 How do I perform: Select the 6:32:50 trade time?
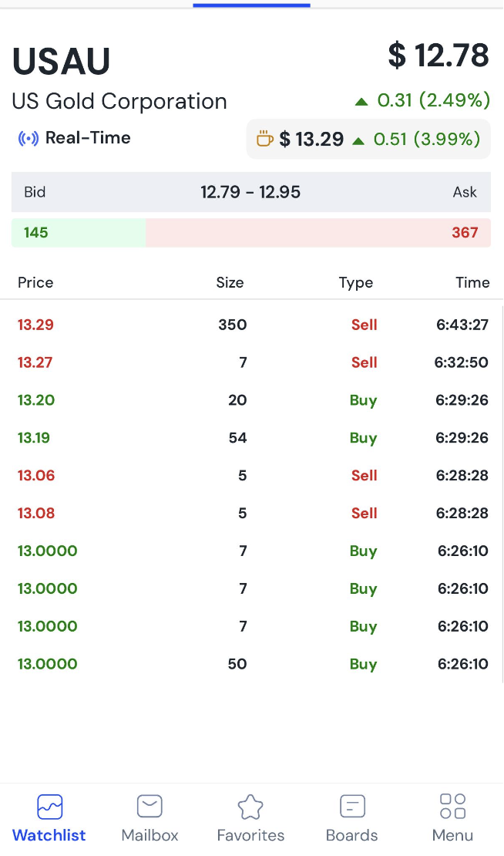461,362
